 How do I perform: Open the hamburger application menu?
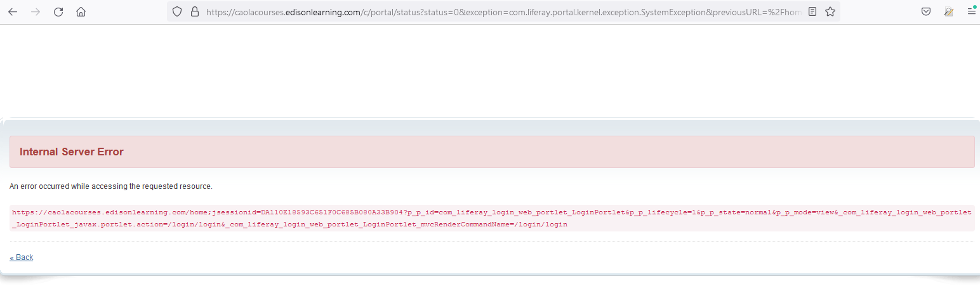click(971, 11)
